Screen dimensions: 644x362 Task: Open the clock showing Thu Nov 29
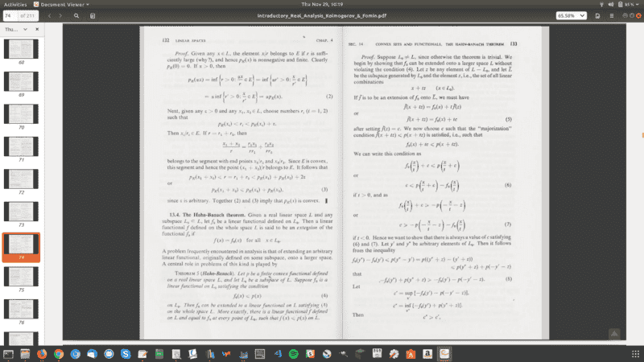point(323,3)
